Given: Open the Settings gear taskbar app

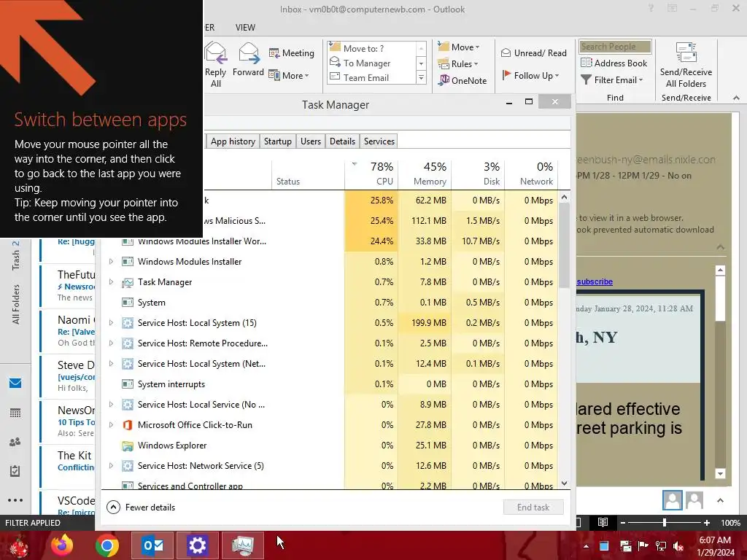Looking at the screenshot, I should [x=197, y=545].
